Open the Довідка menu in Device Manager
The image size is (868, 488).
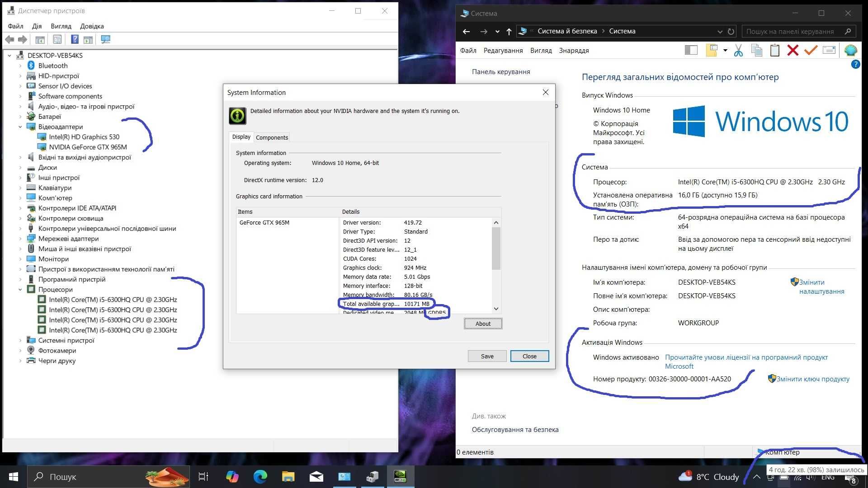tap(92, 26)
